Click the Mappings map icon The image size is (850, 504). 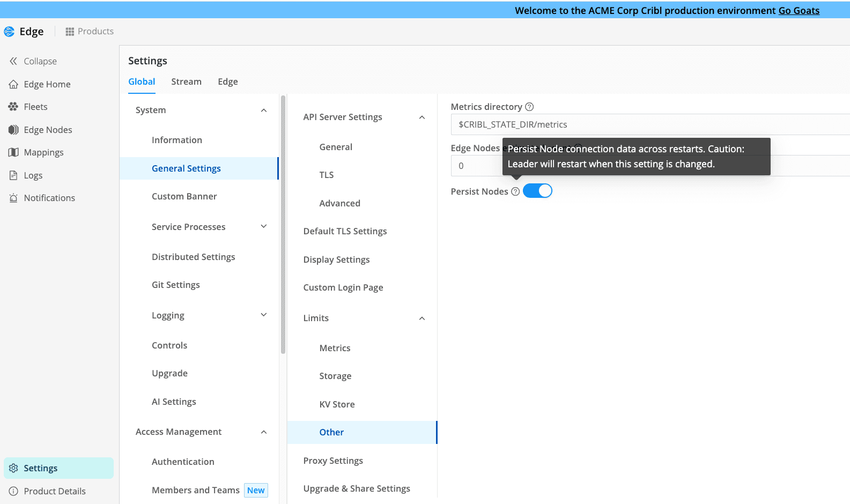tap(13, 152)
